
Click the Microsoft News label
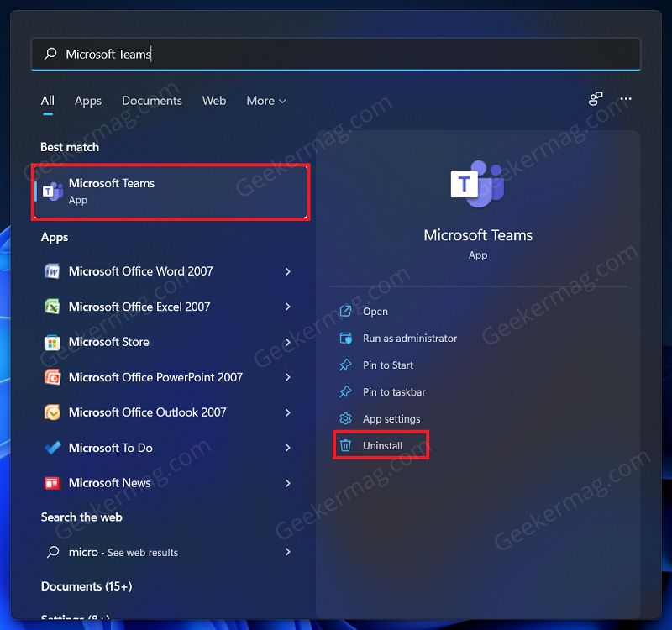click(110, 483)
